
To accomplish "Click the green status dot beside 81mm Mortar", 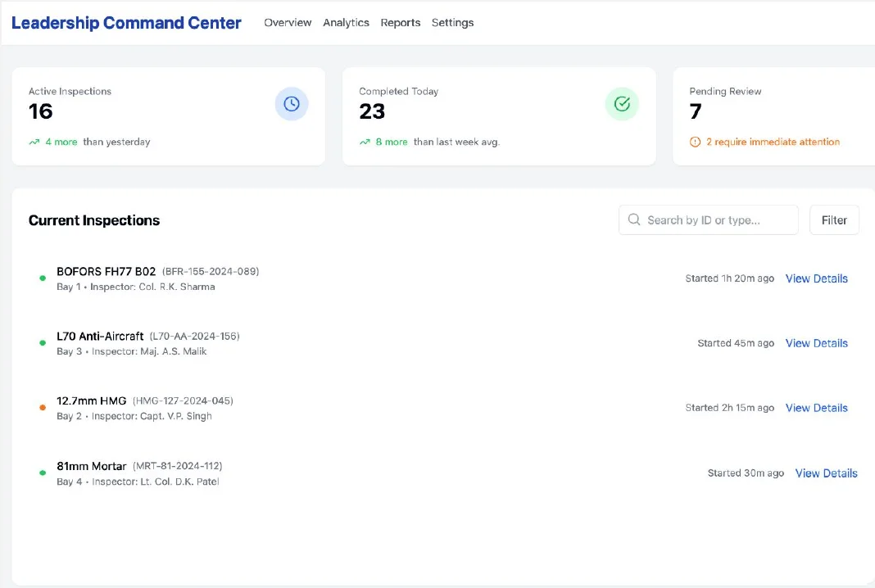I will (42, 473).
